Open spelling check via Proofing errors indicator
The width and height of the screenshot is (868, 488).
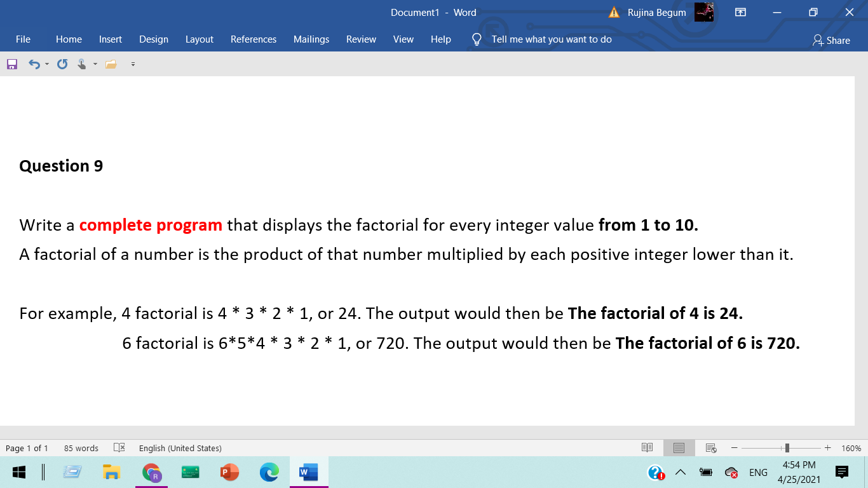[x=118, y=448]
